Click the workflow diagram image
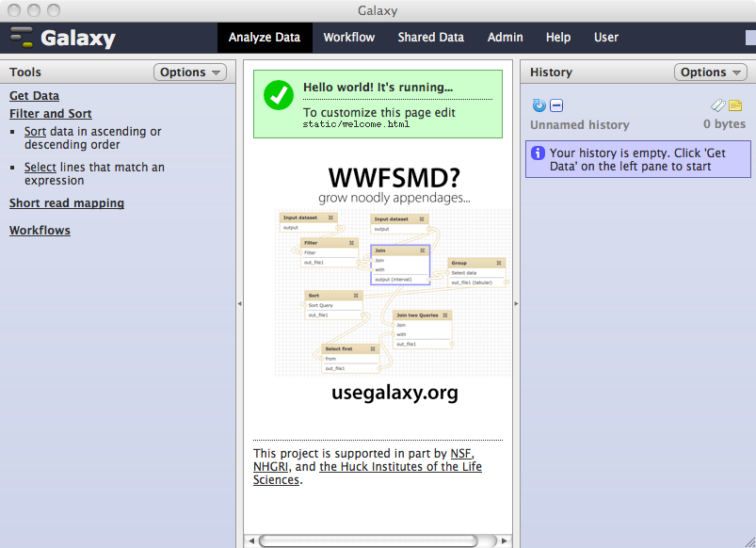This screenshot has width=756, height=548. (x=393, y=293)
